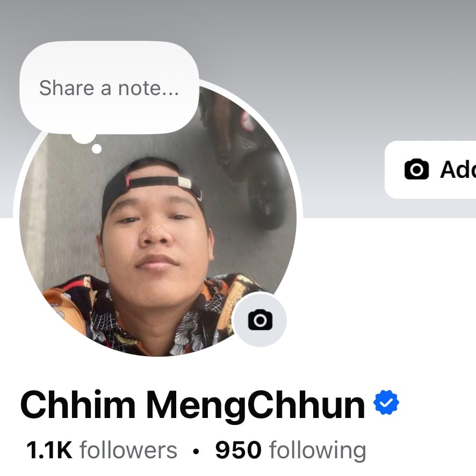
Task: Click the "1.1K" count number
Action: (49, 450)
